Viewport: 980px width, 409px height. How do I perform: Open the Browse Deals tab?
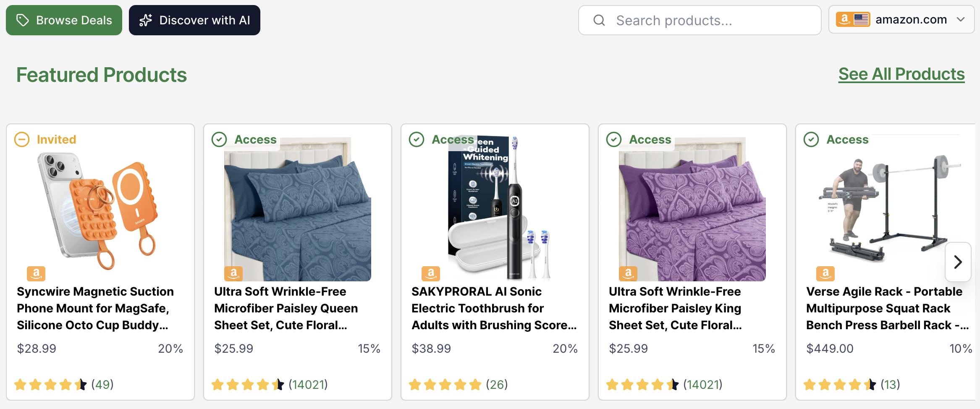[64, 20]
